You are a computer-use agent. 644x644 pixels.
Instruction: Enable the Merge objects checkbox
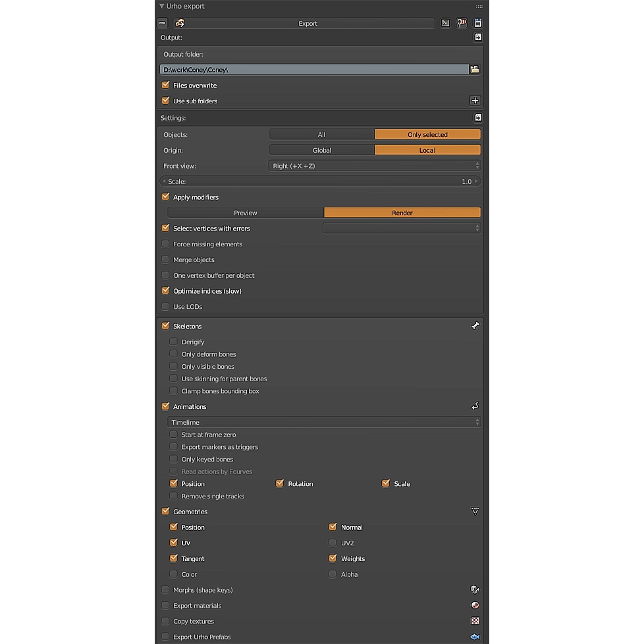coord(165,259)
